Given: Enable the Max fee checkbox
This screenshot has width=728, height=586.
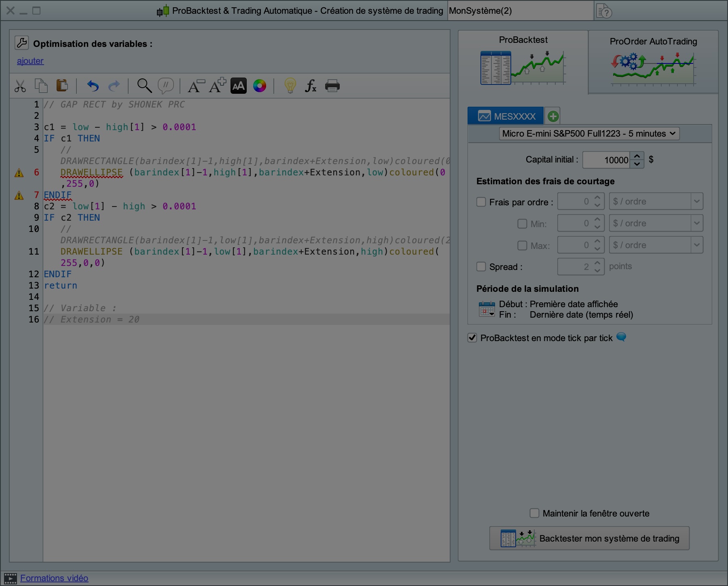Looking at the screenshot, I should tap(523, 245).
